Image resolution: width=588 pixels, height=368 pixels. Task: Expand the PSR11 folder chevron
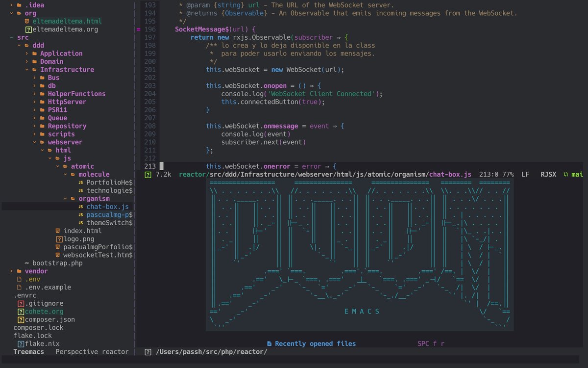35,110
